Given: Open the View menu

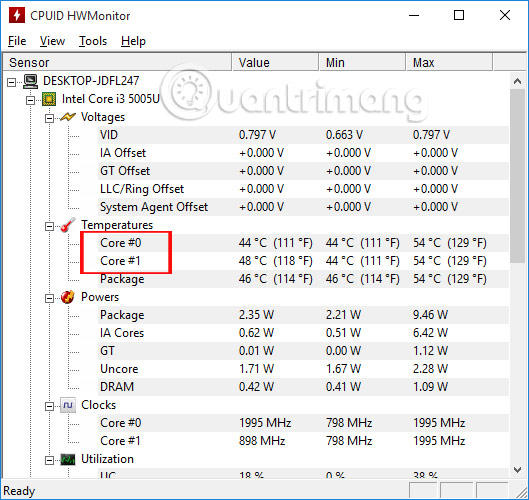Looking at the screenshot, I should coord(52,41).
